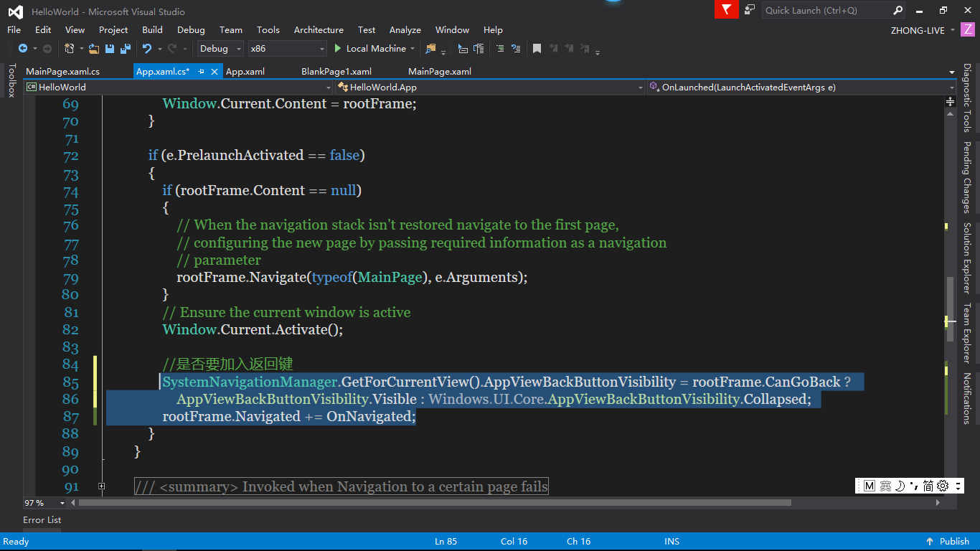Toggle the pin on the App.xaml.cs tab
Viewport: 980px width, 551px height.
tap(201, 72)
